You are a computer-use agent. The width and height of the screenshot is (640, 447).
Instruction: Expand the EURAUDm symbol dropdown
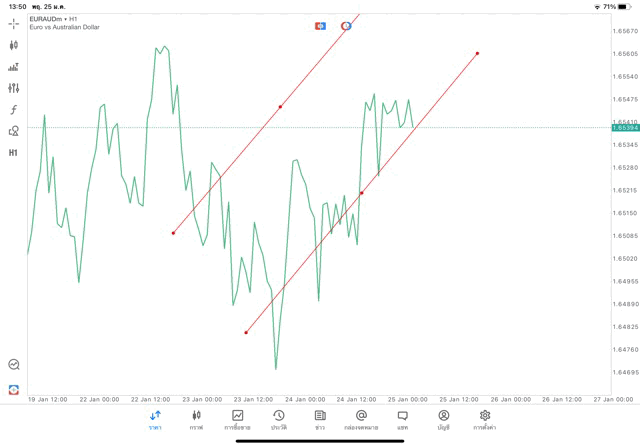[x=54, y=19]
